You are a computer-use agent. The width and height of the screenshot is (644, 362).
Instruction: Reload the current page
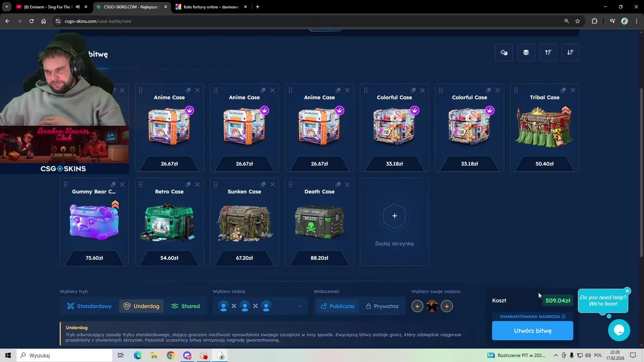[31, 21]
